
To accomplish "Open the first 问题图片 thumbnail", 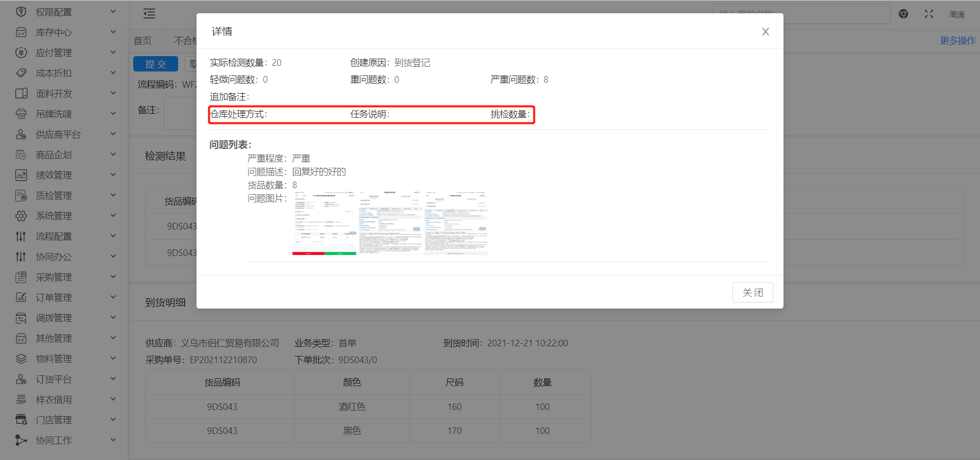I will click(324, 223).
